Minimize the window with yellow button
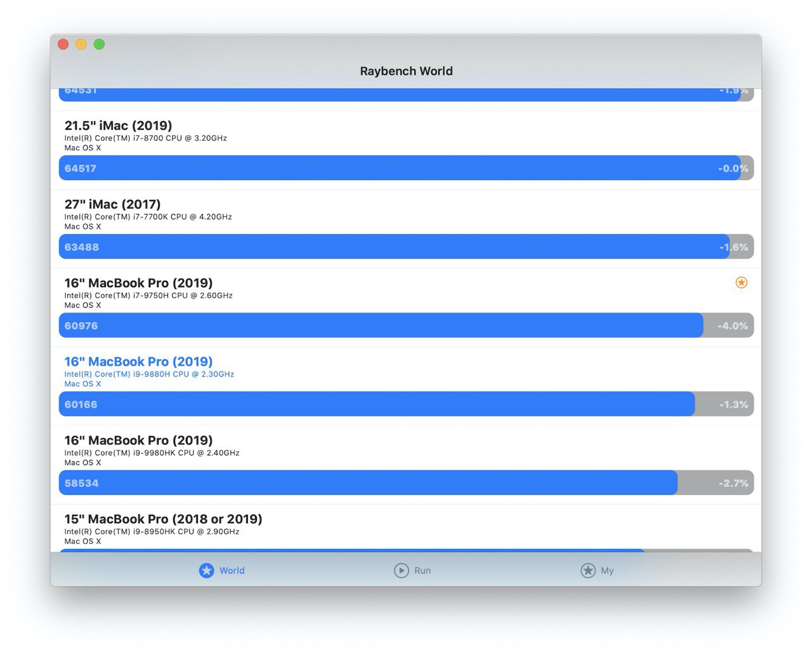This screenshot has width=812, height=653. (x=81, y=44)
